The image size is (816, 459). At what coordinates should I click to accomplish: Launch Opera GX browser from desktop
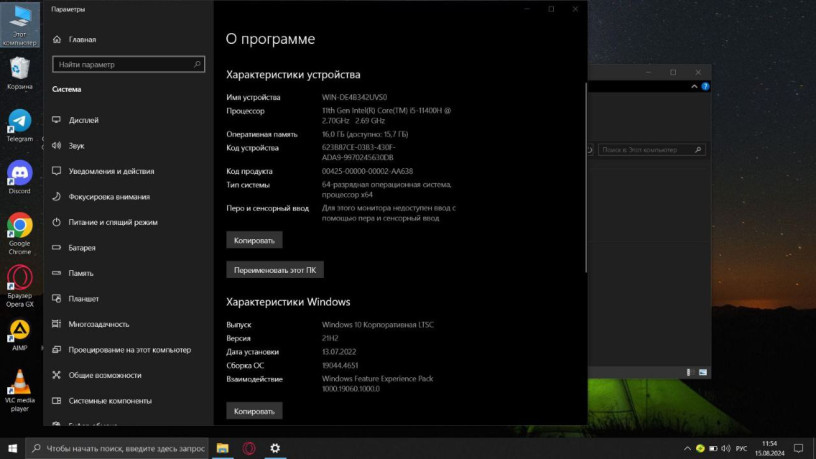pos(20,286)
